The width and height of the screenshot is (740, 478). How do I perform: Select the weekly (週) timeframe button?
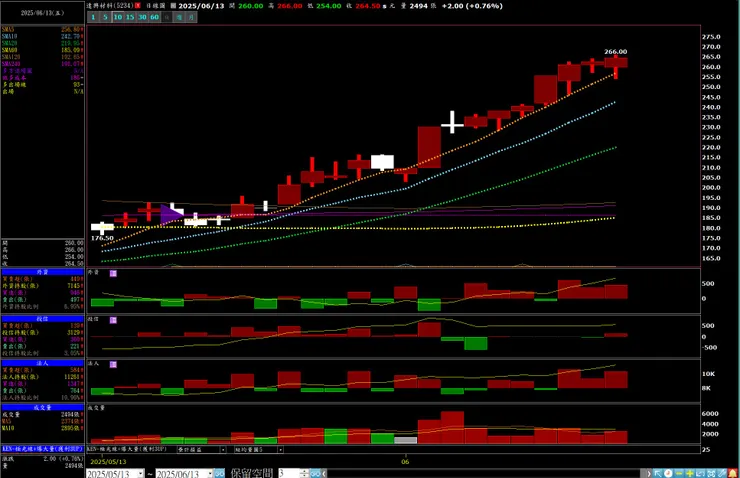179,17
